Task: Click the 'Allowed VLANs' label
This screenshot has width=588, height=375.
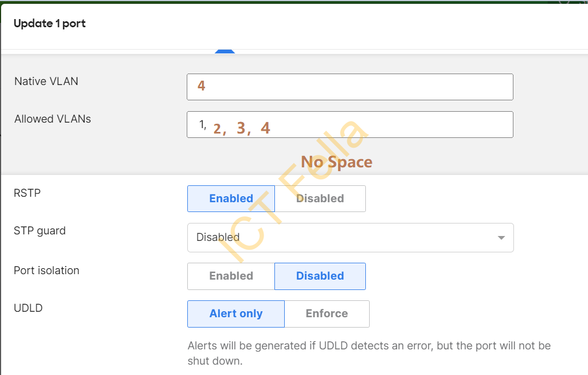Action: pyautogui.click(x=52, y=119)
